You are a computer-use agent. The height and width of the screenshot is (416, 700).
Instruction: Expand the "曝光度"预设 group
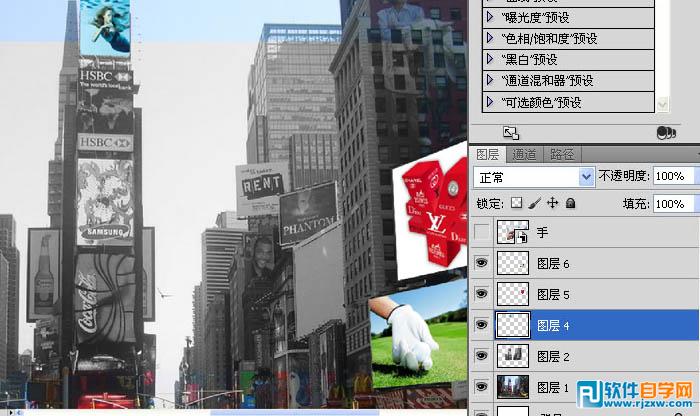[x=490, y=17]
